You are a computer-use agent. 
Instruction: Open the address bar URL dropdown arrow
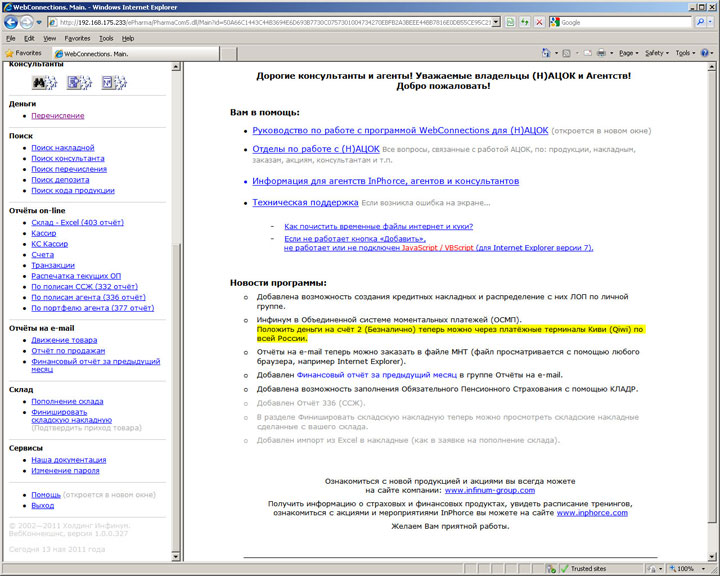click(x=496, y=22)
